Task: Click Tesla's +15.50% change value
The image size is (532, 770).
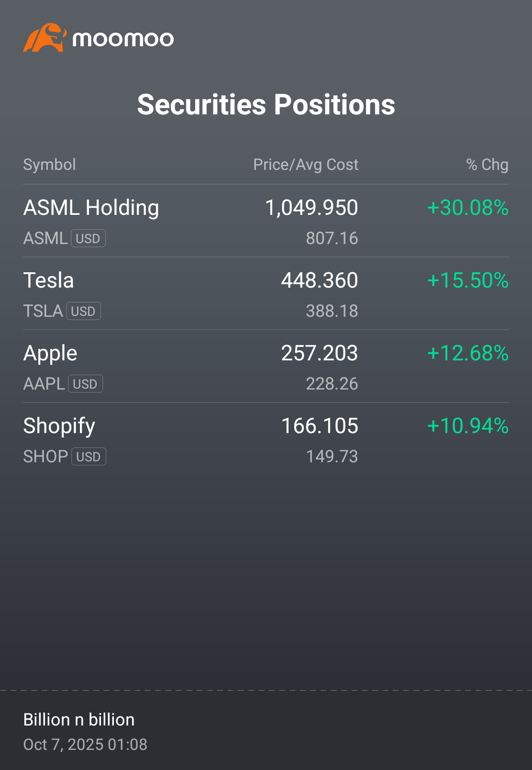Action: [468, 280]
